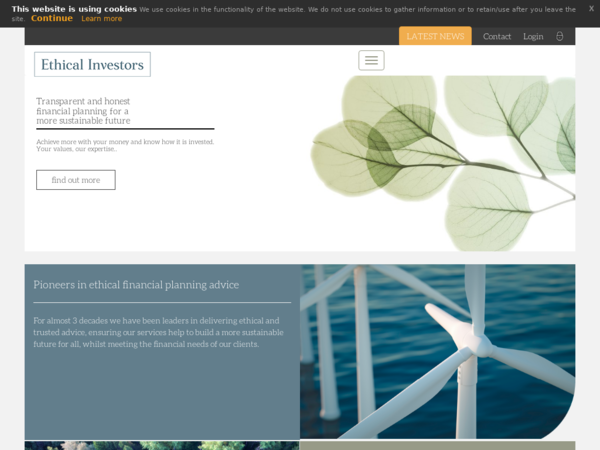Open the hamburger navigation menu
600x450 pixels.
coord(371,60)
